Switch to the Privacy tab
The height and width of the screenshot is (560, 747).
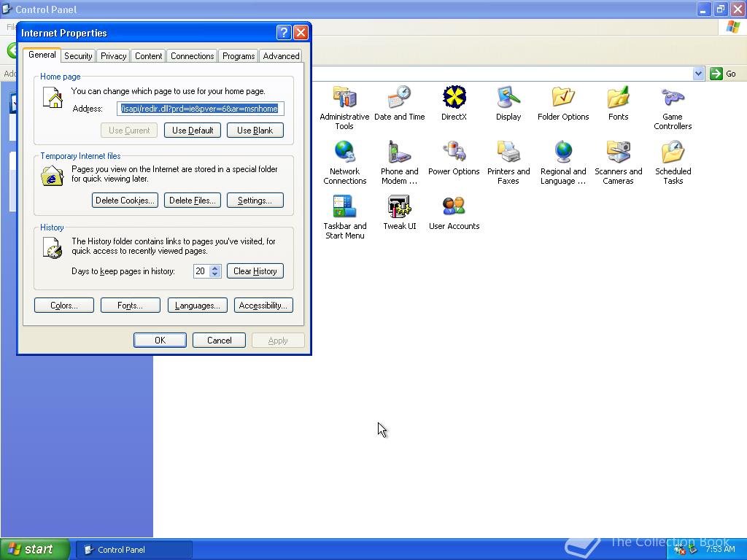(113, 56)
